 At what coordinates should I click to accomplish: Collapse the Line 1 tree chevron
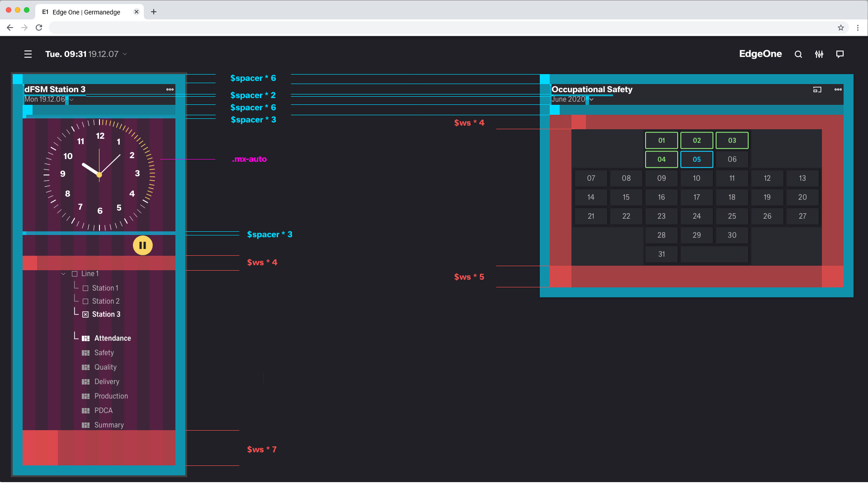tap(63, 274)
